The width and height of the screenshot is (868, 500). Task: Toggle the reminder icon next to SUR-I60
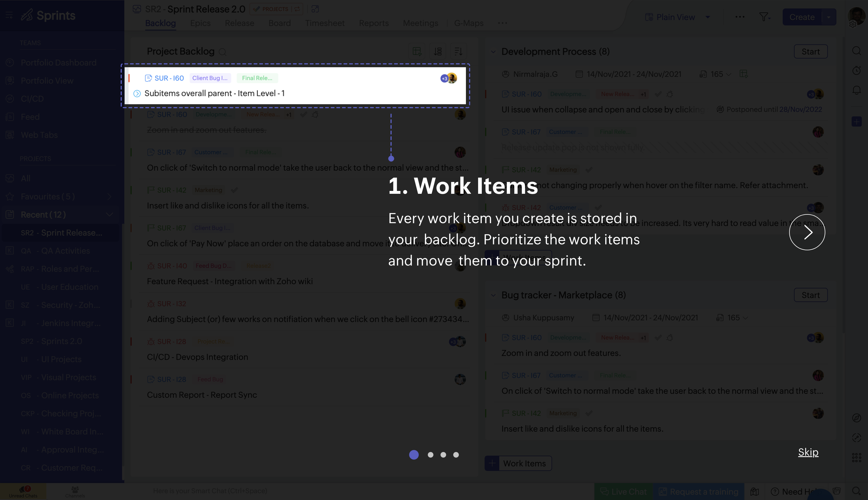click(315, 115)
